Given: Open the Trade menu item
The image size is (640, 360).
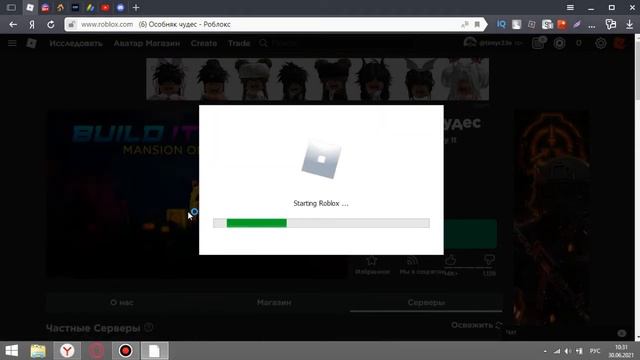Looking at the screenshot, I should (239, 43).
